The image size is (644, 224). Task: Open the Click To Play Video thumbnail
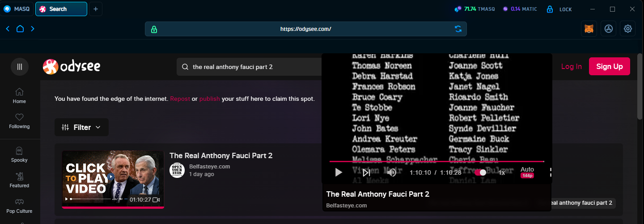click(113, 179)
